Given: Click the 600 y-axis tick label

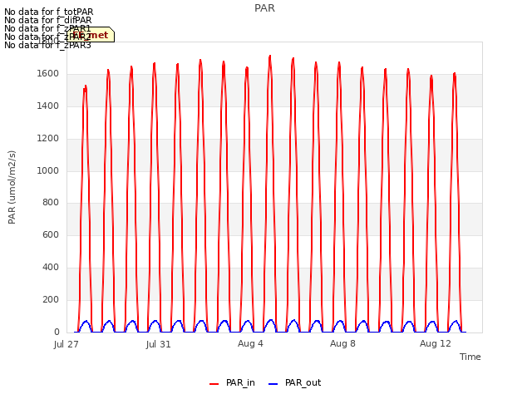Looking at the screenshot, I should 51,234.
